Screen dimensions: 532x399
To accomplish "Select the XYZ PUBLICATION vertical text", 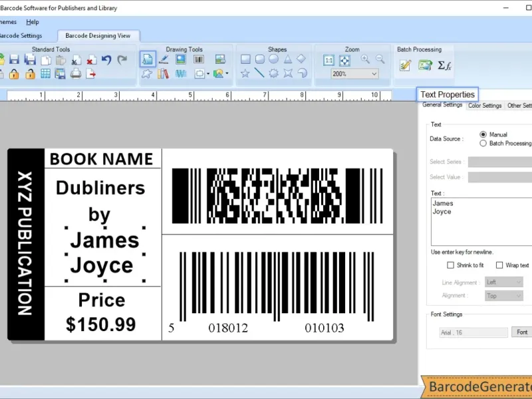I will click(x=25, y=243).
